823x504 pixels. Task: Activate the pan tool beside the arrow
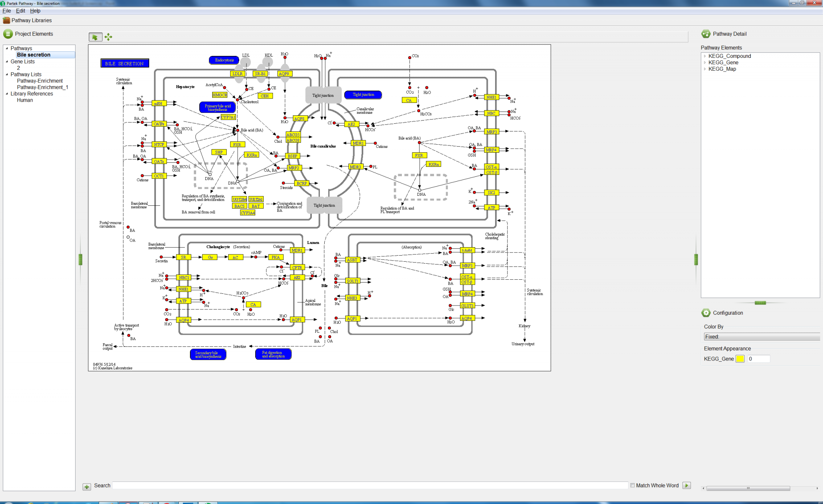[108, 37]
